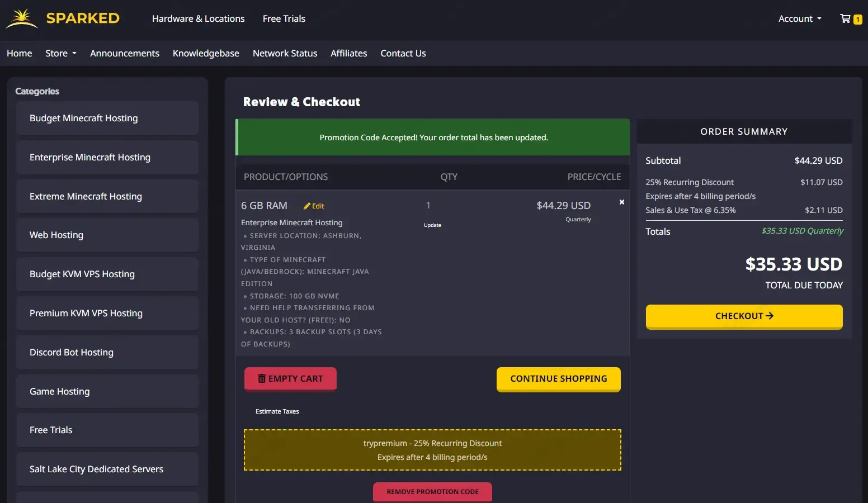Select Budget Minecraft Hosting category
The width and height of the screenshot is (868, 503).
[x=107, y=118]
